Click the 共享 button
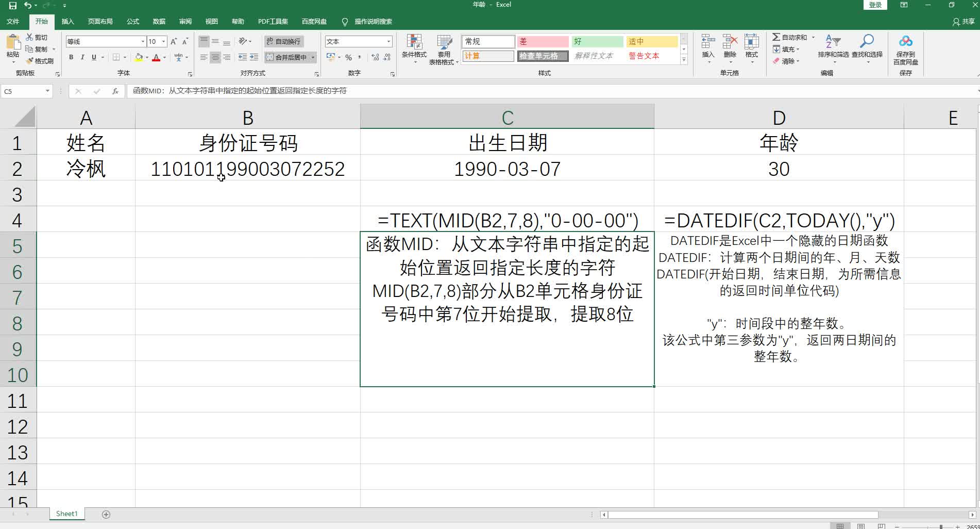 pyautogui.click(x=963, y=22)
